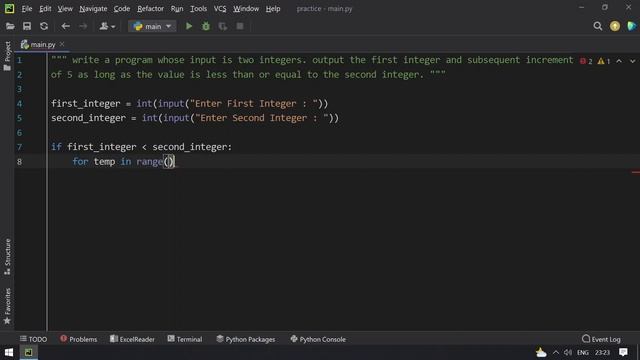Screen dimensions: 640x360
Task: Click the yellow warning count indicator
Action: [x=604, y=61]
